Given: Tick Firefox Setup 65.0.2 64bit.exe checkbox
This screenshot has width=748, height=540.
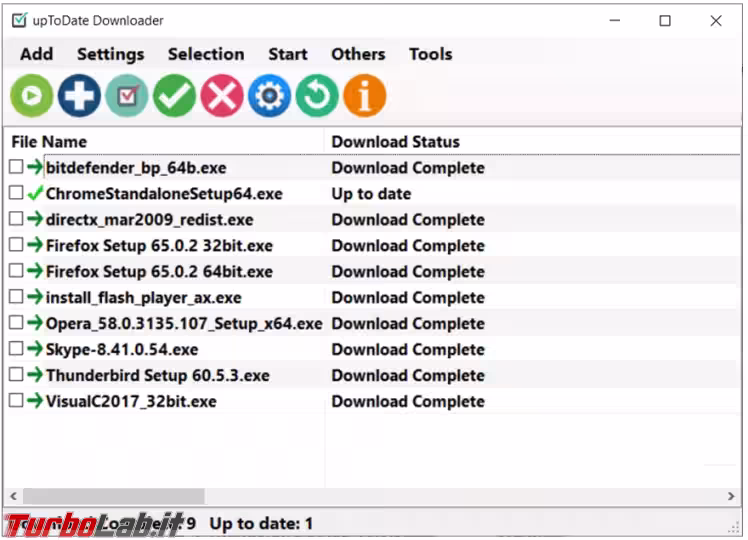Looking at the screenshot, I should (16, 270).
